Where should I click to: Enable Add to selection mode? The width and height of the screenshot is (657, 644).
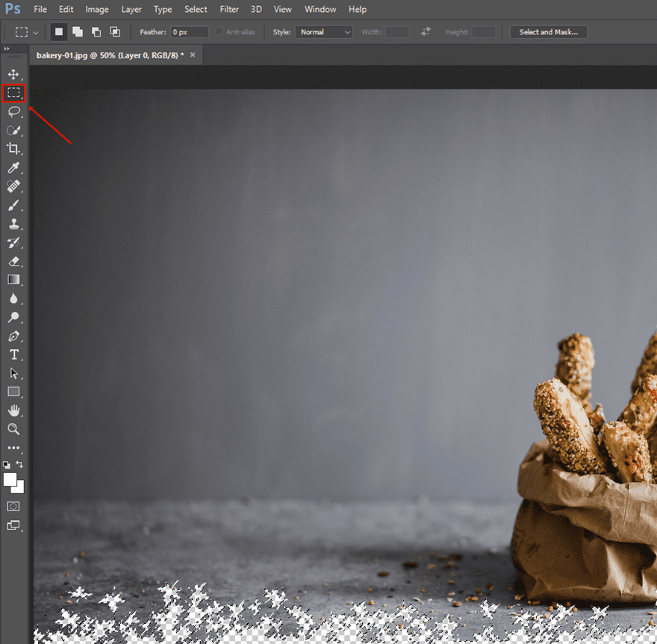coord(77,32)
